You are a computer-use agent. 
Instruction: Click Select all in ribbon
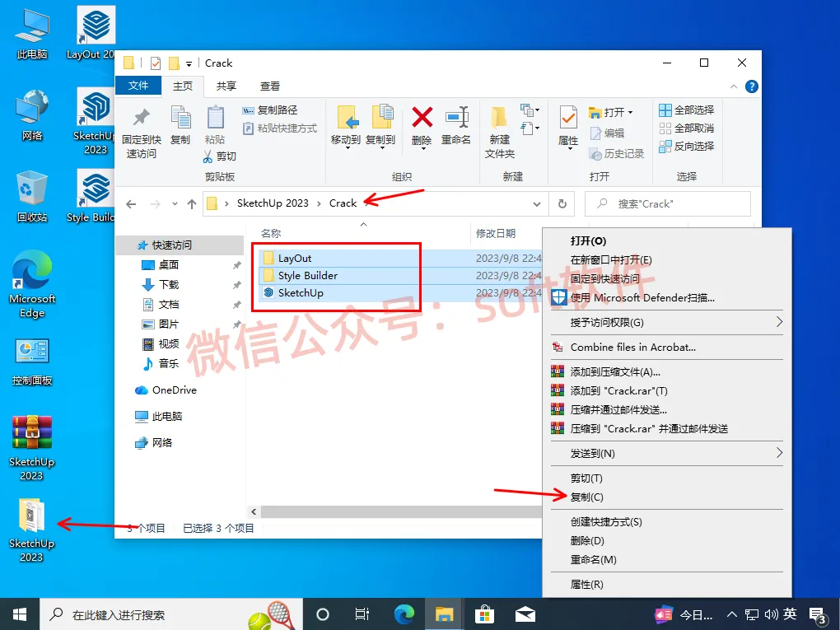[x=686, y=110]
